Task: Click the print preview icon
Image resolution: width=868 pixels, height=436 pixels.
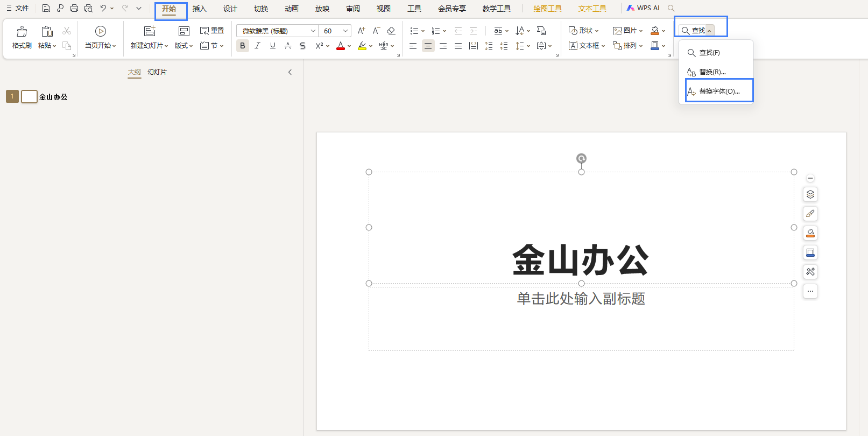Action: [89, 8]
